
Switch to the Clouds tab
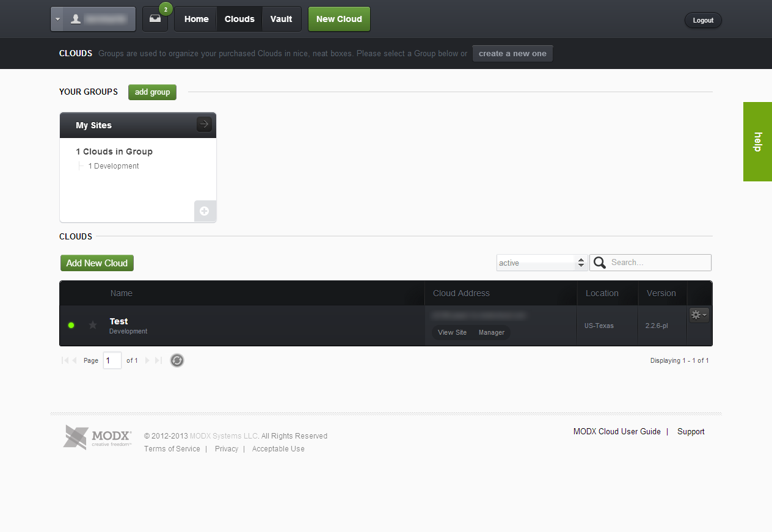239,19
